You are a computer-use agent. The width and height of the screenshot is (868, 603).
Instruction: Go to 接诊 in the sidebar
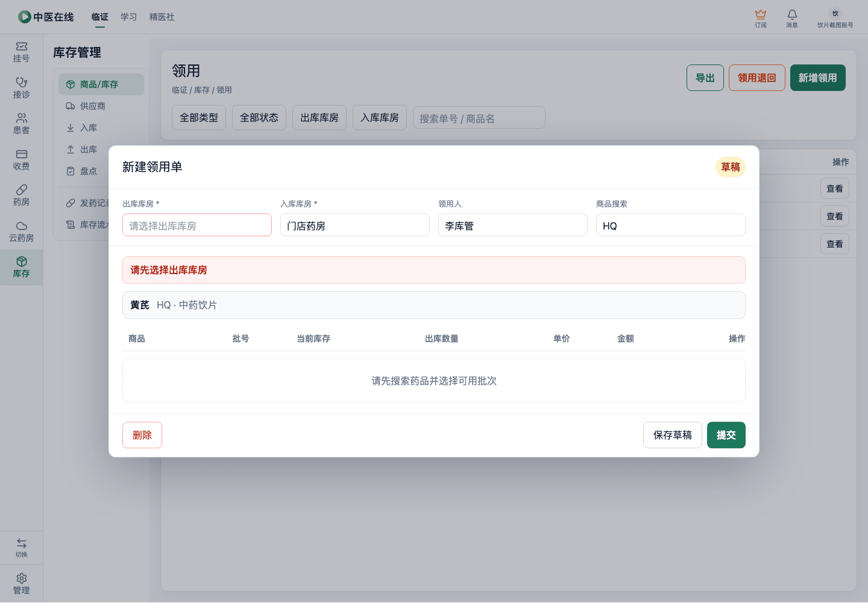(21, 88)
